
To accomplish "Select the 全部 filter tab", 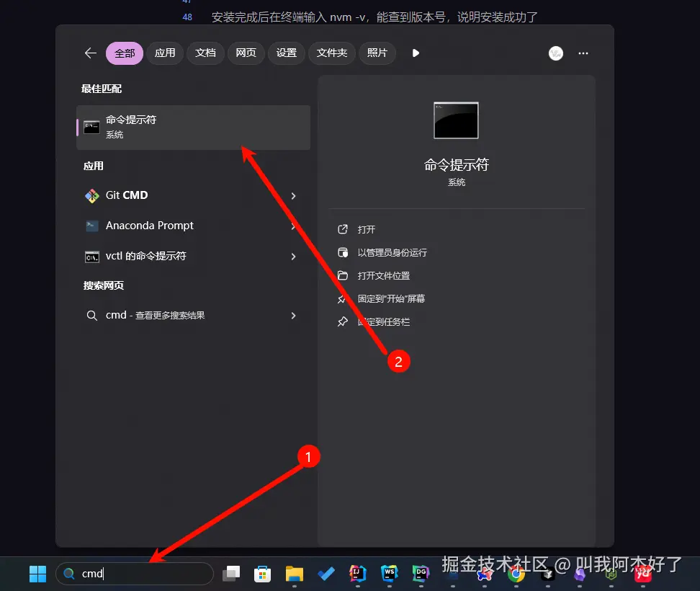I will pyautogui.click(x=125, y=53).
